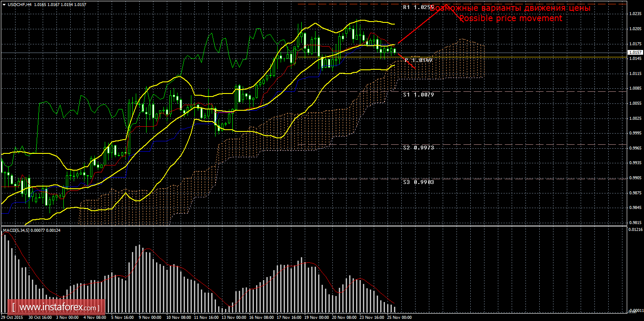
Task: Click the 1.0115 price axis label
Action: click(x=635, y=74)
